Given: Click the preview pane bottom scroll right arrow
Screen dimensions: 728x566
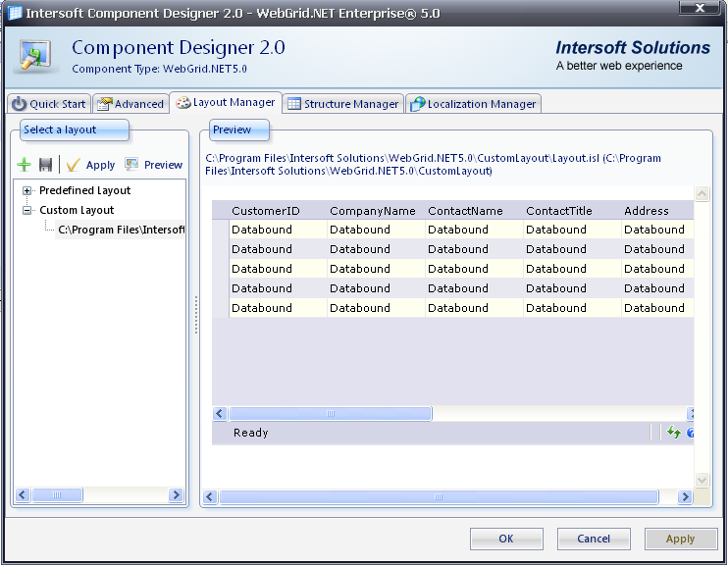Looking at the screenshot, I should (685, 496).
